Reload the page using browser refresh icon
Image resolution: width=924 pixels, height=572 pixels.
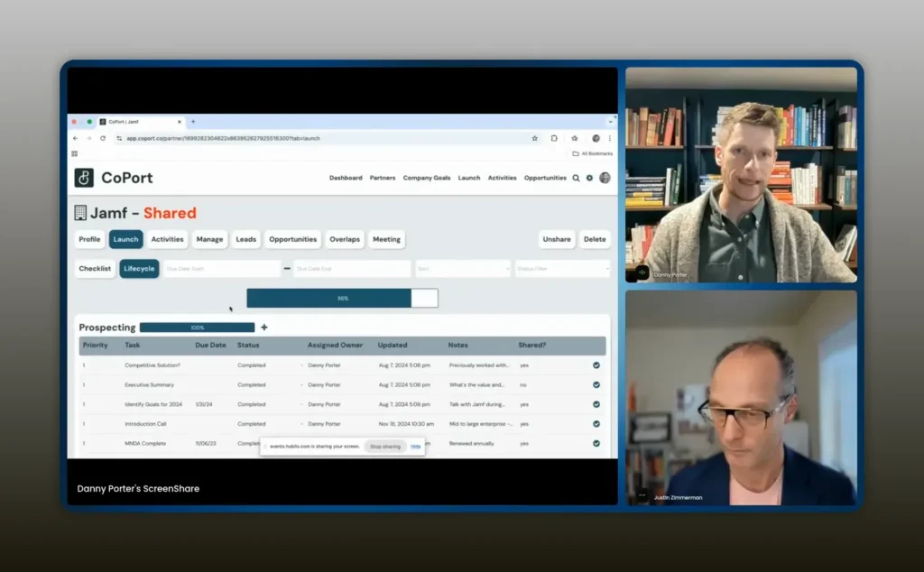103,138
